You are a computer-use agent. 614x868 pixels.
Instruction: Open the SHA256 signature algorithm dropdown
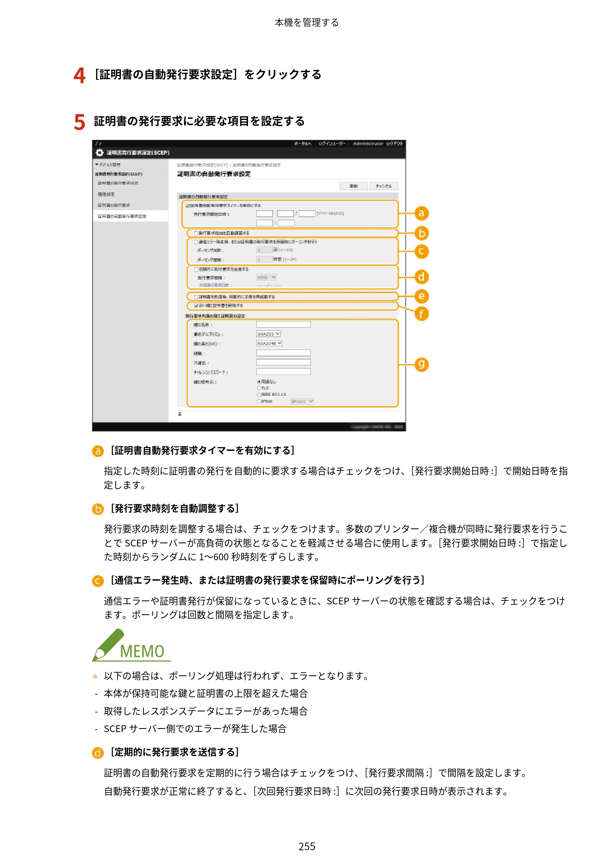click(x=268, y=334)
